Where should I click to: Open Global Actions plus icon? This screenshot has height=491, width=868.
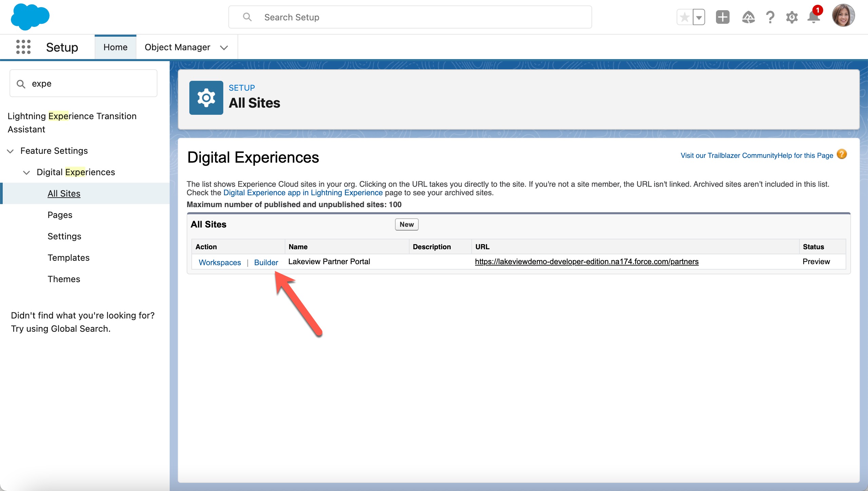[x=723, y=17]
